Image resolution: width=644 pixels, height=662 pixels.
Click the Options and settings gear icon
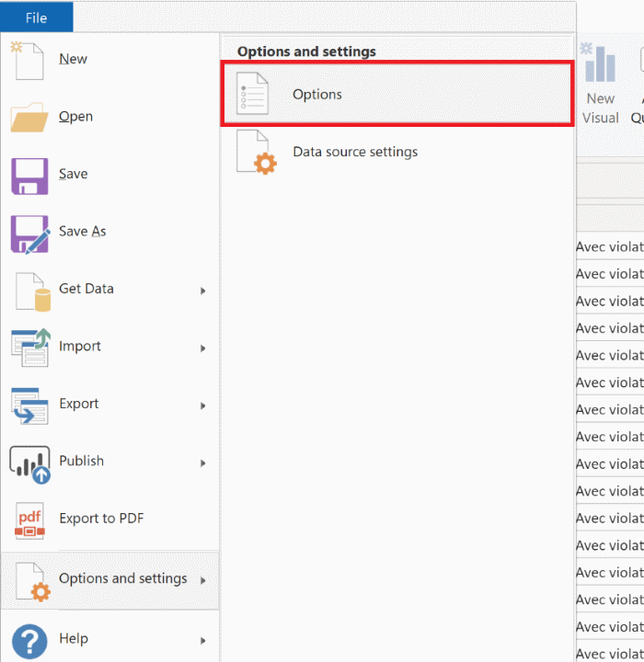click(33, 582)
